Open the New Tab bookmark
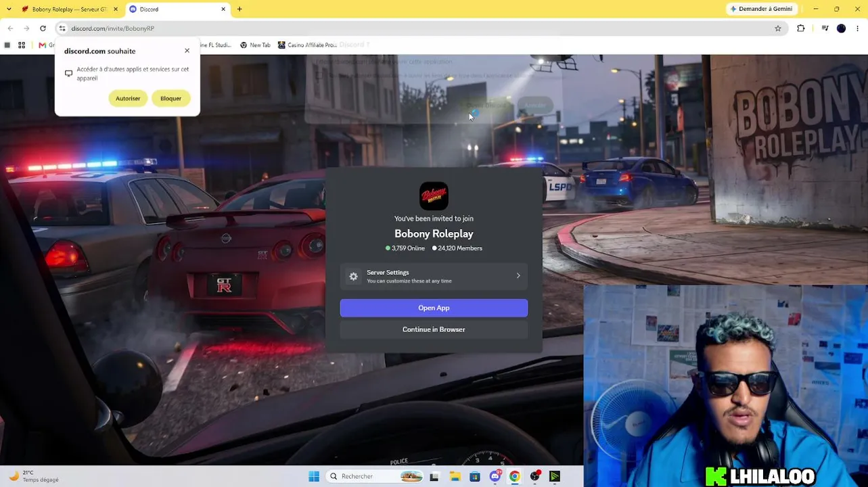Image resolution: width=868 pixels, height=487 pixels. click(255, 45)
